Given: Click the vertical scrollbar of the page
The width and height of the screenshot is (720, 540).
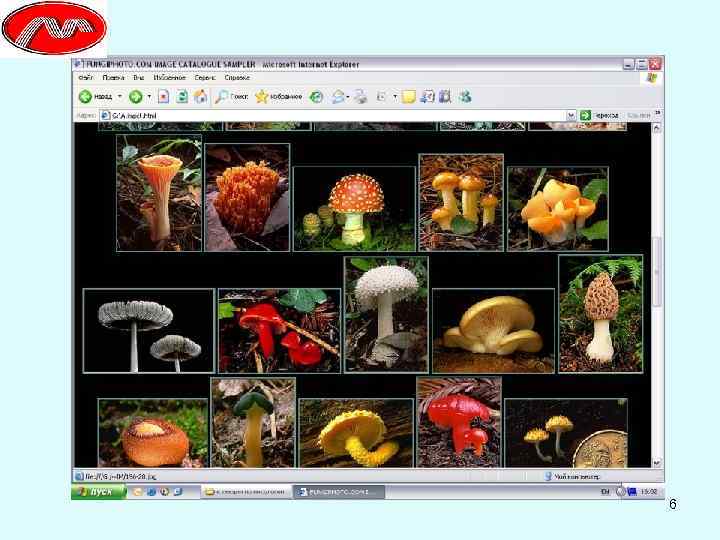Looking at the screenshot, I should coord(657,270).
